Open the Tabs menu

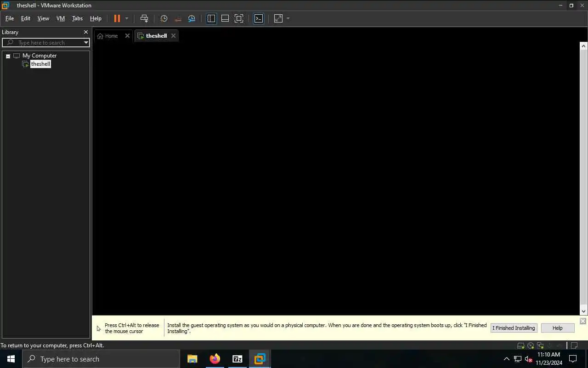pos(77,18)
